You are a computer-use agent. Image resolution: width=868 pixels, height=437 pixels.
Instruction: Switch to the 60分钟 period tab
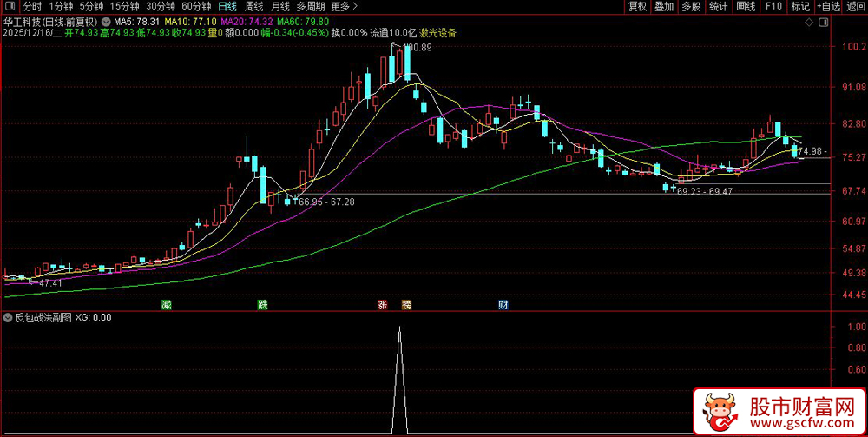(196, 6)
